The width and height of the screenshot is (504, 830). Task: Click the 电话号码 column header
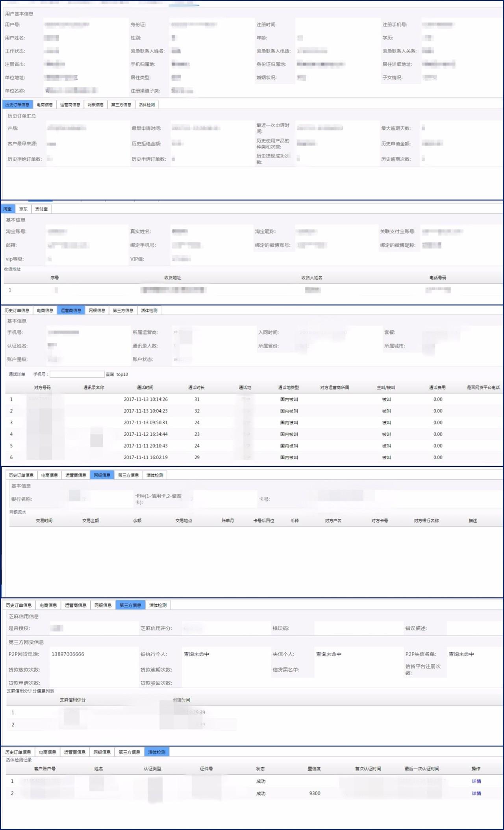tap(438, 278)
